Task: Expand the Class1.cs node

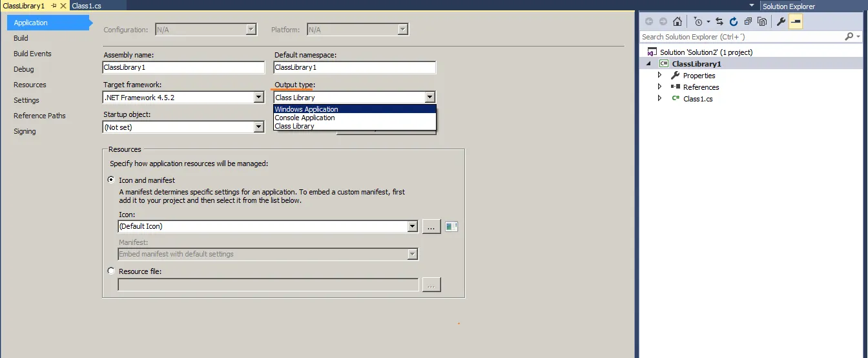Action: point(659,99)
